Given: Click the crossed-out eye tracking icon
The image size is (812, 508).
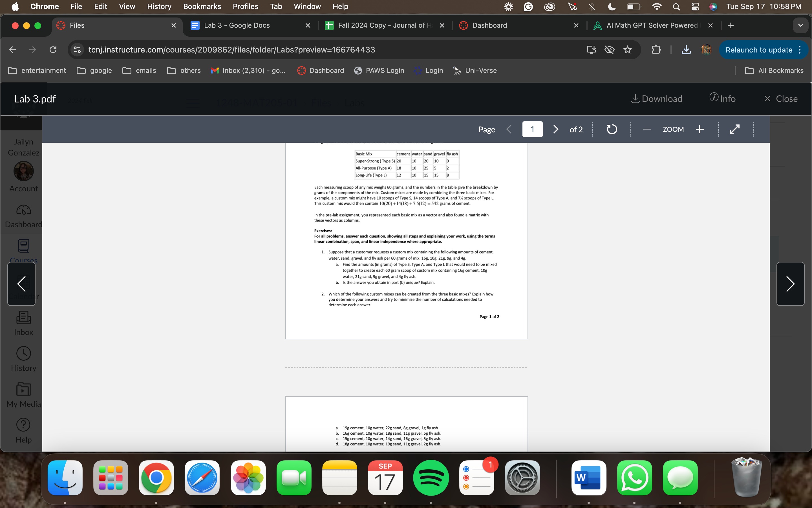Looking at the screenshot, I should 609,50.
